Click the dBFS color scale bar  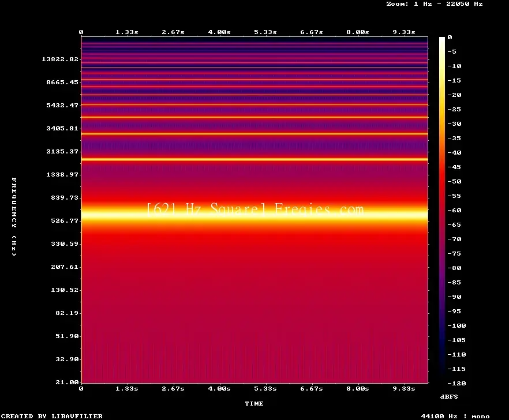[x=442, y=210]
